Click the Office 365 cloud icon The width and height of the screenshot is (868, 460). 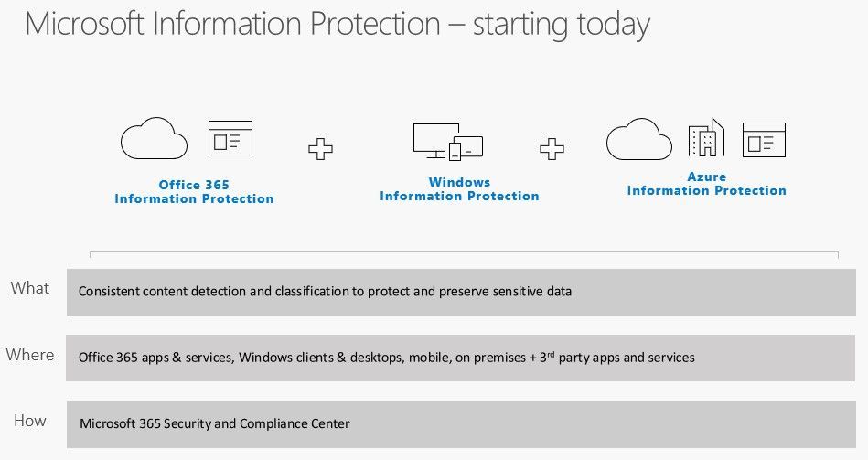[x=154, y=139]
